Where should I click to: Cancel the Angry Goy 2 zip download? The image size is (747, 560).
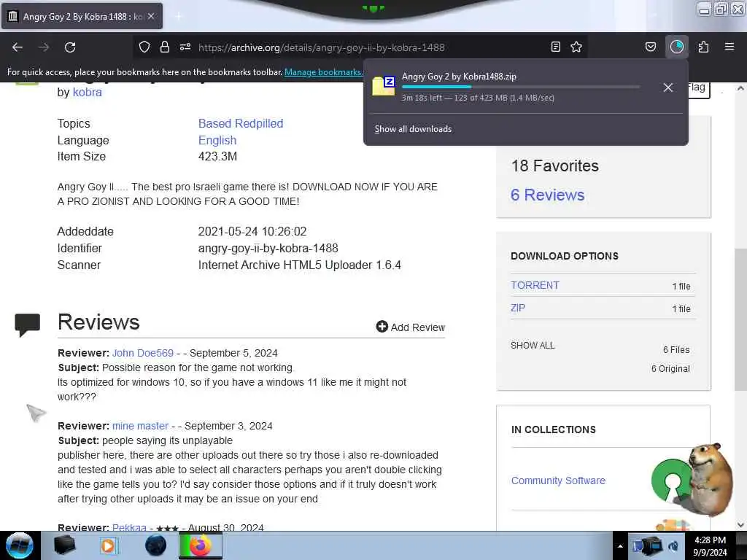pos(668,87)
